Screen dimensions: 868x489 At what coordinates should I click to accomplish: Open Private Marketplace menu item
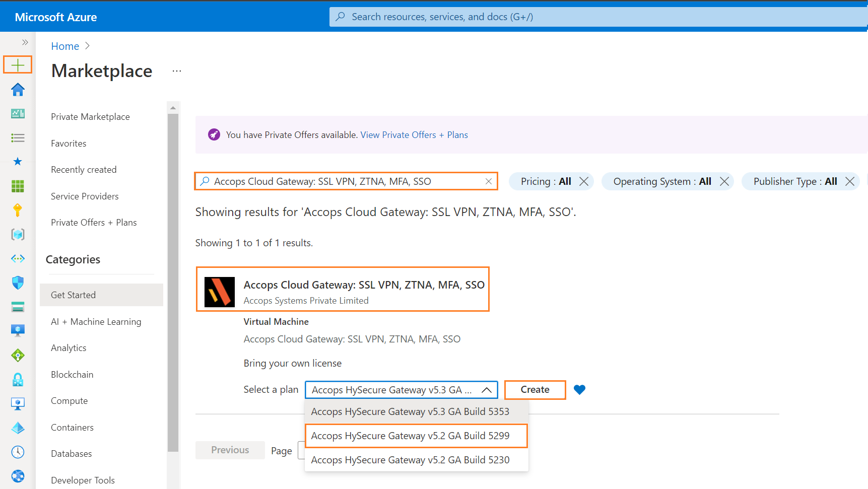tap(90, 117)
